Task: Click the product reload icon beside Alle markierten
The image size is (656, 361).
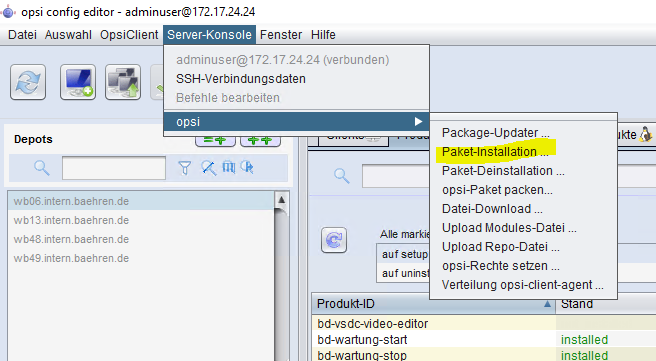Action: (334, 240)
